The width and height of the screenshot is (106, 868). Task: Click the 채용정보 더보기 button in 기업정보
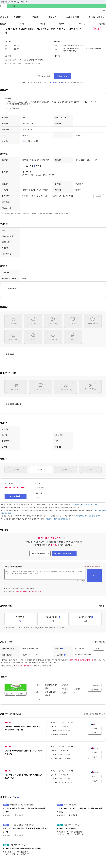click(x=95, y=690)
